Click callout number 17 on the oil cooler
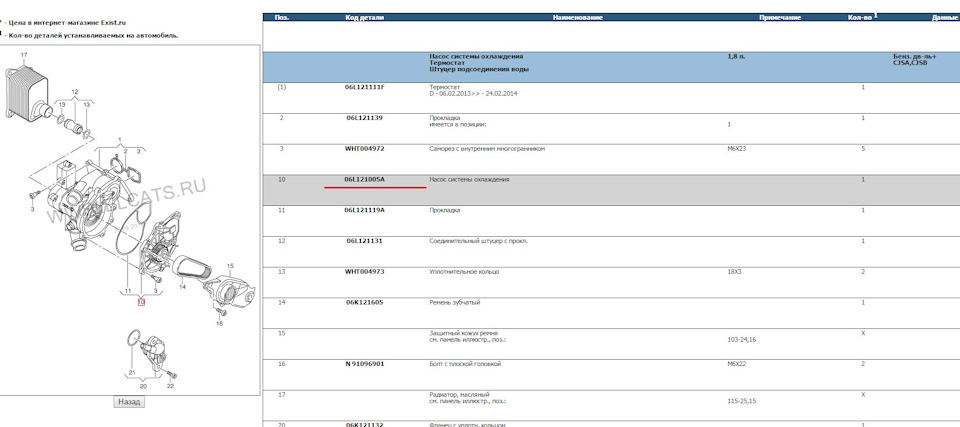The height and width of the screenshot is (427, 960). tap(24, 54)
